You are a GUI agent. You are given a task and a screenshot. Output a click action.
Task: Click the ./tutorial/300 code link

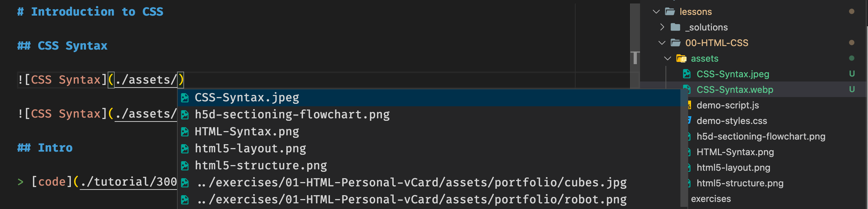pyautogui.click(x=127, y=181)
